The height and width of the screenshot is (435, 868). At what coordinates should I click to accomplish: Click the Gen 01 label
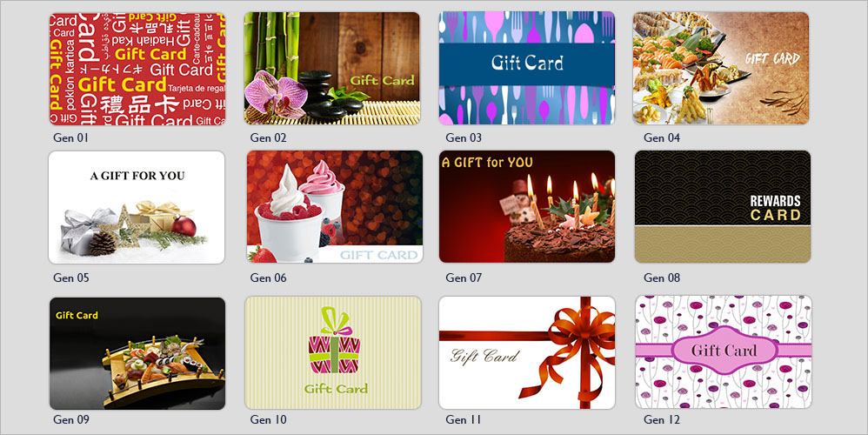[70, 137]
